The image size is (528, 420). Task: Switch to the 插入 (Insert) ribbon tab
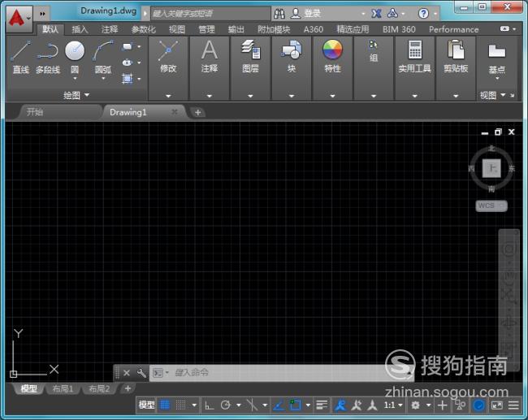point(80,29)
